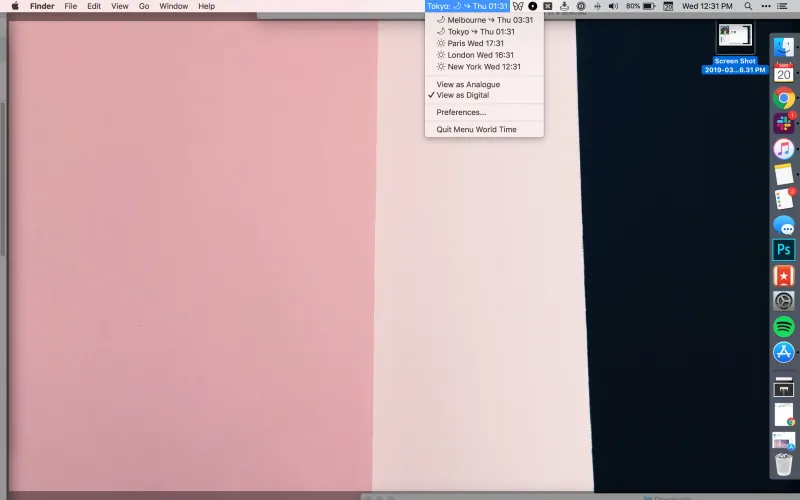This screenshot has height=500, width=800.
Task: Select Melbourne Thu 03:31 entry
Action: (484, 20)
